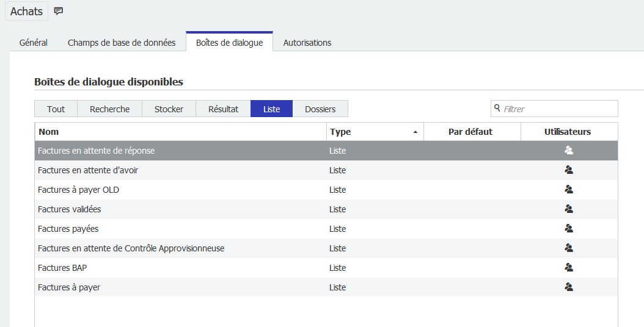The height and width of the screenshot is (327, 644).
Task: Click users icon in Factures validées row
Action: tap(569, 209)
